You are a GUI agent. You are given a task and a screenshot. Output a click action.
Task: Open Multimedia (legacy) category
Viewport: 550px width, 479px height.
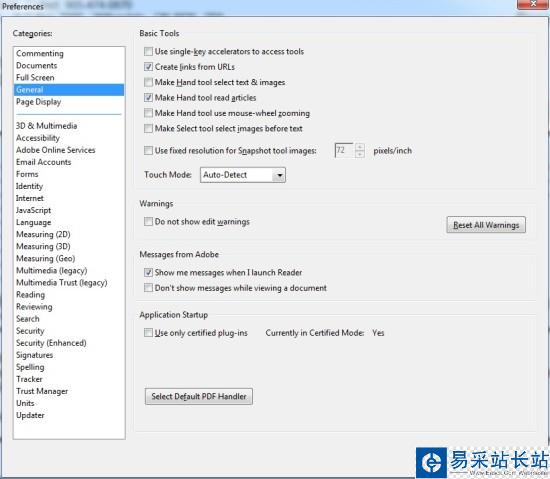coord(69,270)
